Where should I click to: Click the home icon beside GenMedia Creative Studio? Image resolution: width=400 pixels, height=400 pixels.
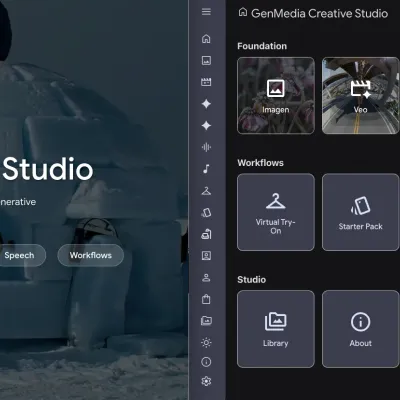click(x=243, y=13)
